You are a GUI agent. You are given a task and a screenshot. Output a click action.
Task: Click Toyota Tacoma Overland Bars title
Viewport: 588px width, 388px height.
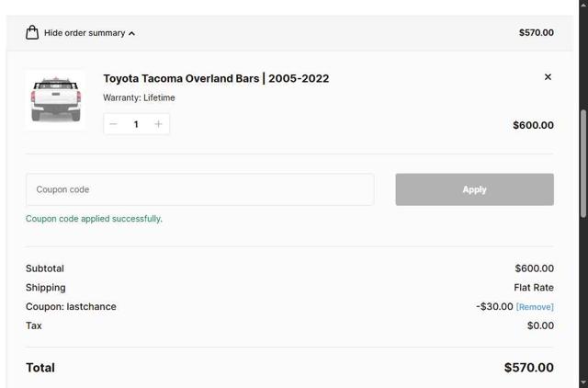(x=216, y=78)
